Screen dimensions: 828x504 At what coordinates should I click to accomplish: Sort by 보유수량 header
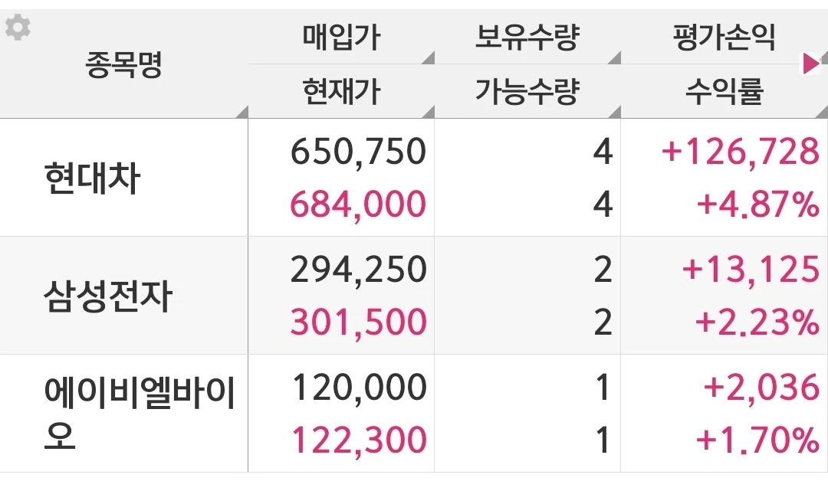point(527,37)
